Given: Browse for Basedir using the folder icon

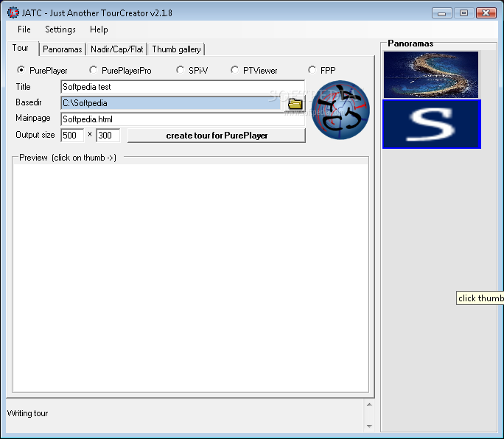Looking at the screenshot, I should click(295, 104).
